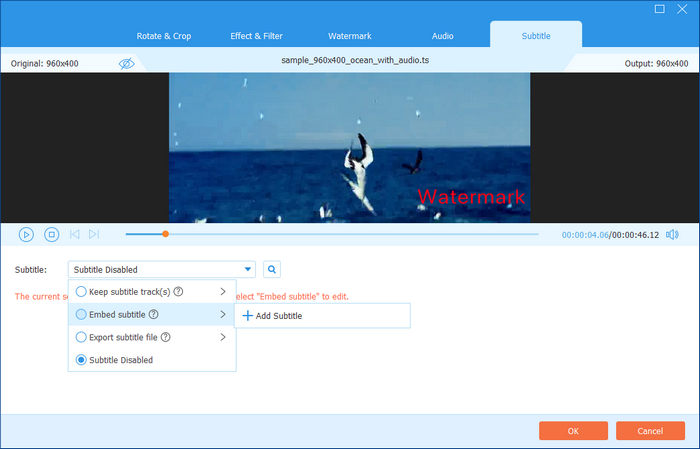Open the Audio tab

click(442, 36)
